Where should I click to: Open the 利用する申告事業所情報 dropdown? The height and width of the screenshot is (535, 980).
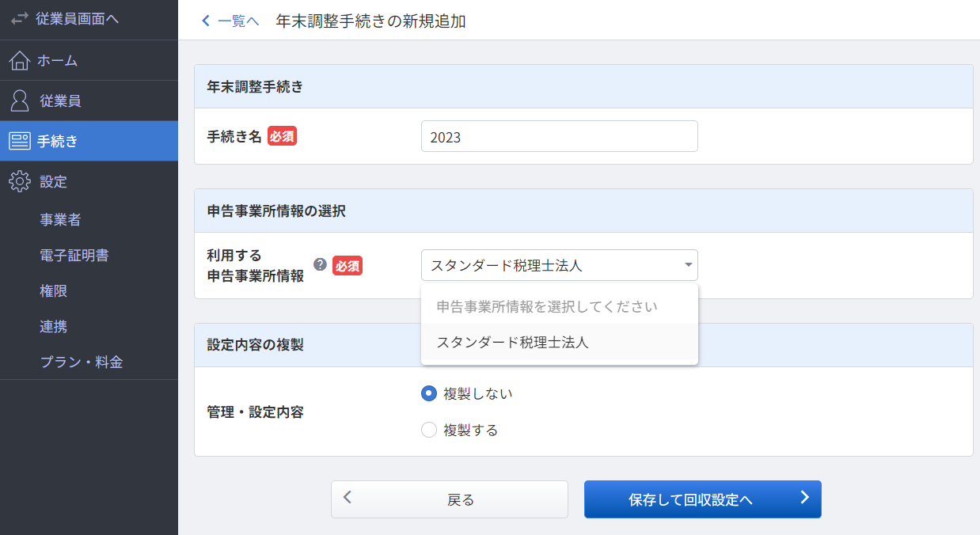click(x=560, y=265)
